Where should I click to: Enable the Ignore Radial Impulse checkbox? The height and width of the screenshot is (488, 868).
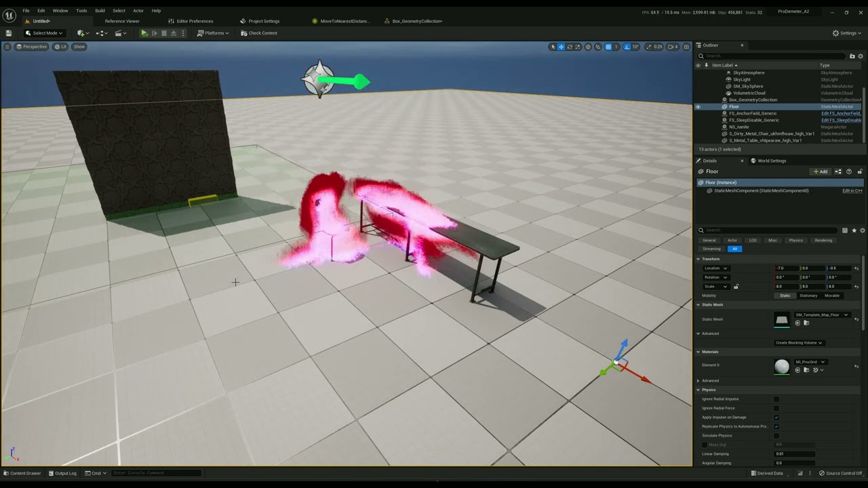point(776,399)
